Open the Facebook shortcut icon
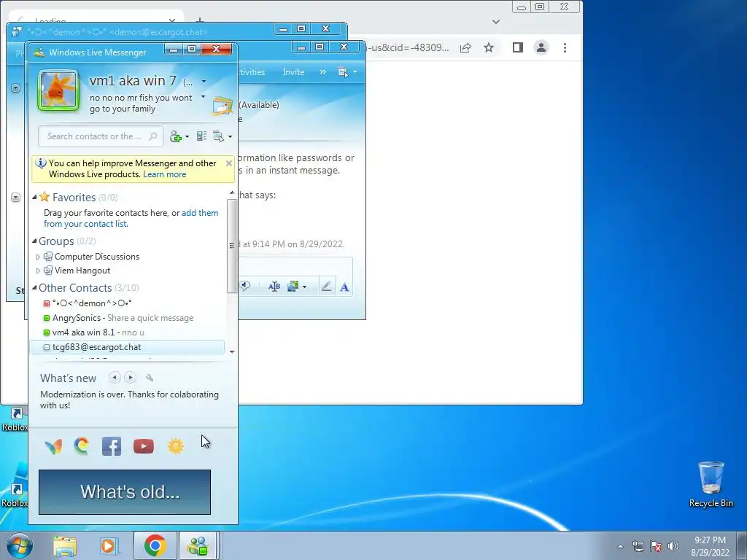The height and width of the screenshot is (560, 747). click(x=112, y=446)
